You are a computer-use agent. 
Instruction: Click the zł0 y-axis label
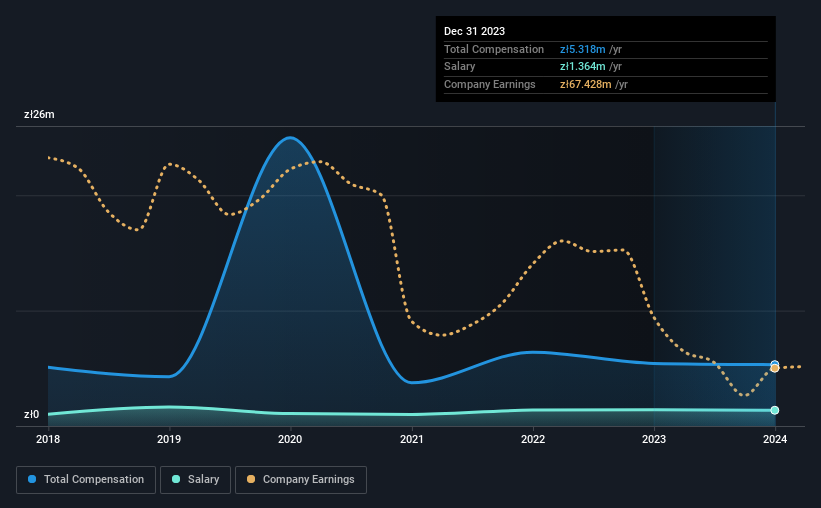[31, 414]
